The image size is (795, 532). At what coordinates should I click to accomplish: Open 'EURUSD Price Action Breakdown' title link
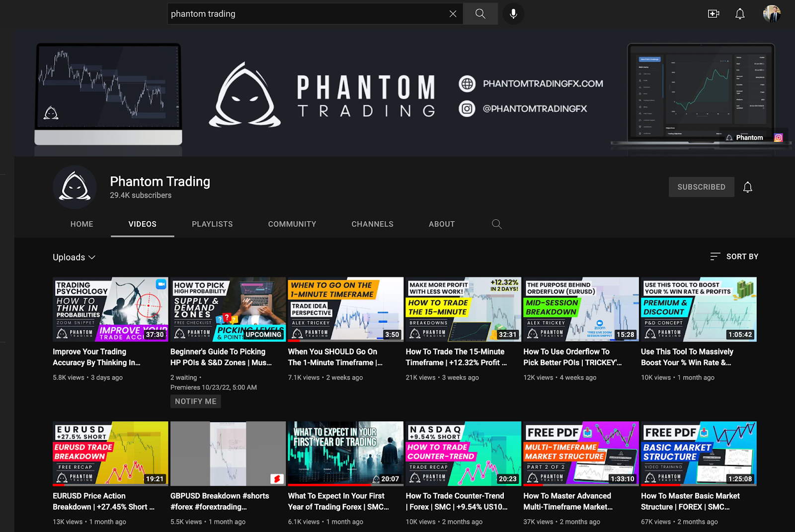(104, 501)
